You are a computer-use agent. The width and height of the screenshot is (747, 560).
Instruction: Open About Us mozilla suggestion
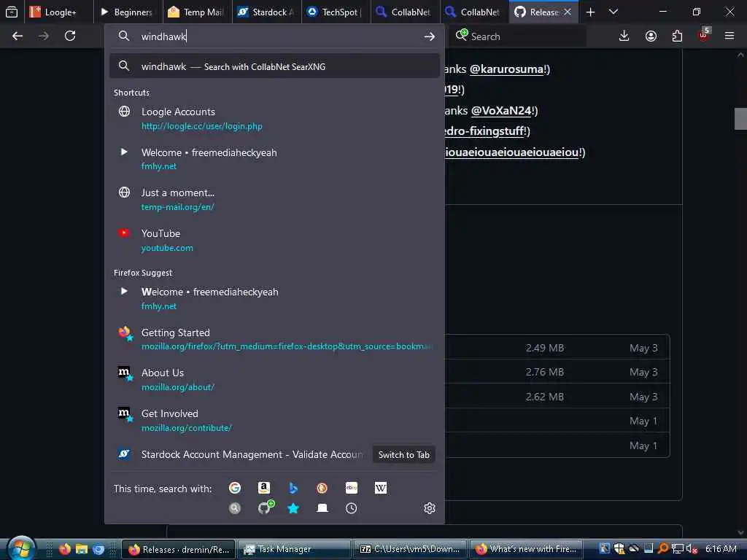click(x=275, y=379)
